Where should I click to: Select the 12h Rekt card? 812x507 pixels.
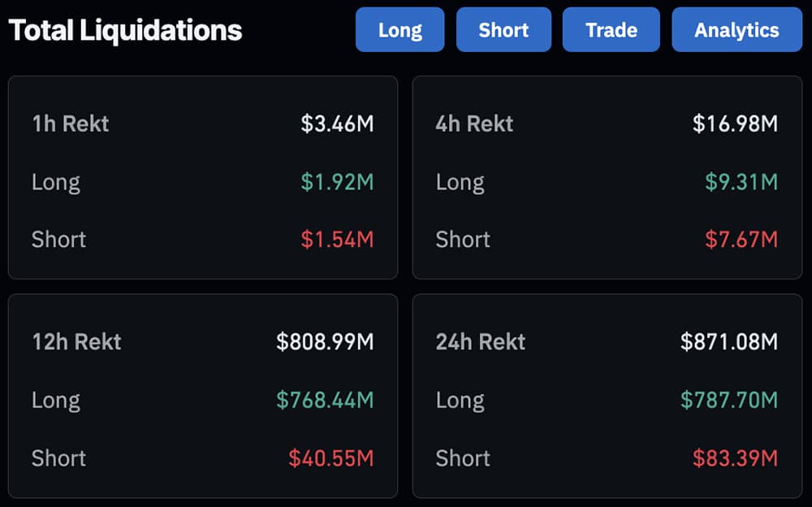click(x=203, y=394)
